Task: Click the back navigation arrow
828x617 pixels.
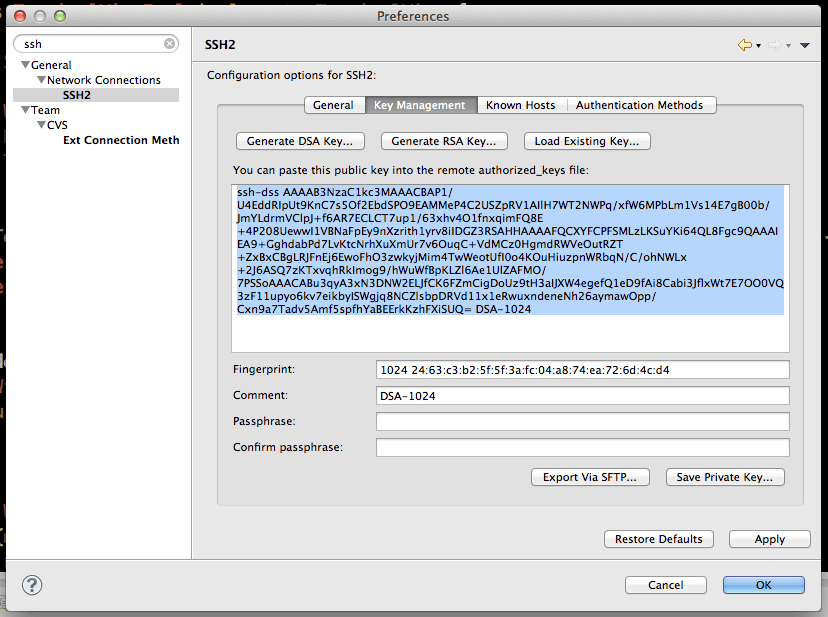Action: [744, 45]
